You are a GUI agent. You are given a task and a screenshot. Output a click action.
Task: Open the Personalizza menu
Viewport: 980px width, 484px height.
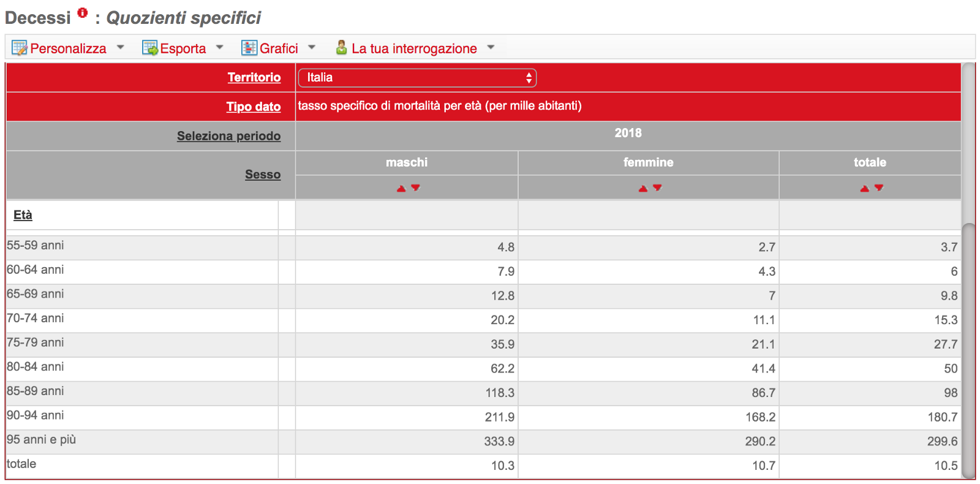pos(68,48)
